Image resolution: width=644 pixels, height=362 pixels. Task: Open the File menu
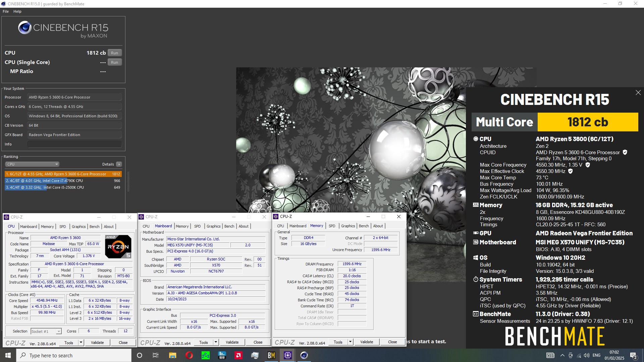pos(6,11)
